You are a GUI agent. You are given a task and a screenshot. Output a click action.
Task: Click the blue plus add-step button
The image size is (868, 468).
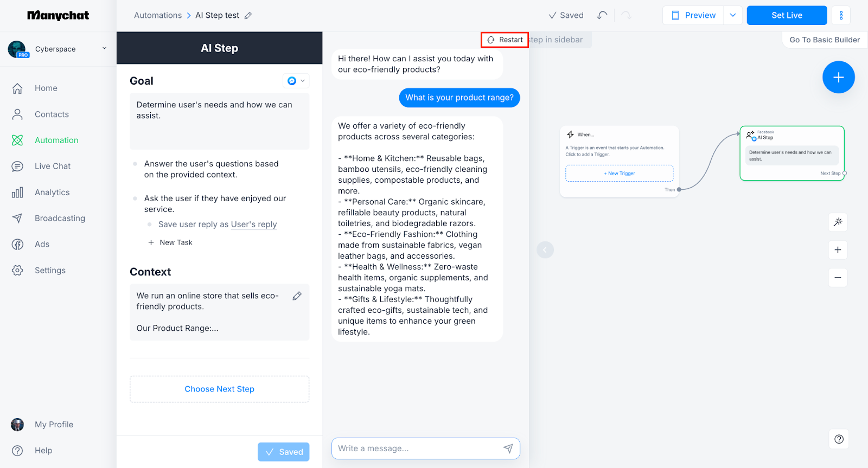click(838, 78)
